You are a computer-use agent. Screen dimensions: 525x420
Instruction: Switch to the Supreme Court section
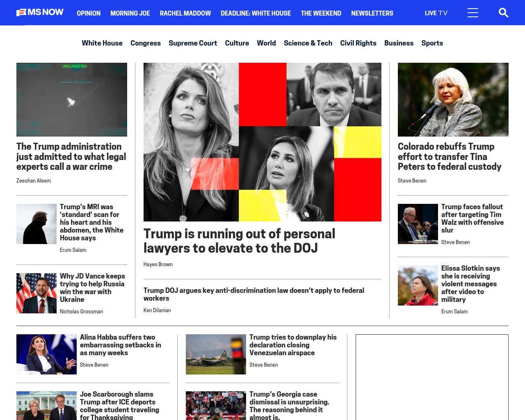[193, 43]
